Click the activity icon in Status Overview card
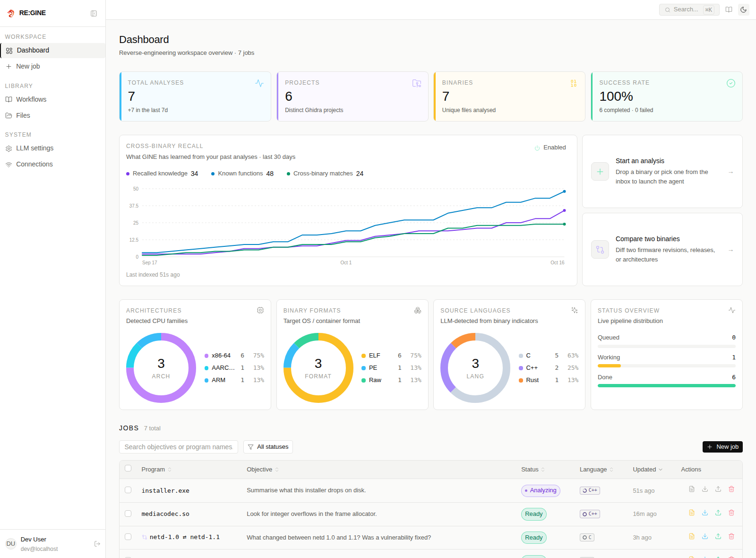 pos(732,310)
